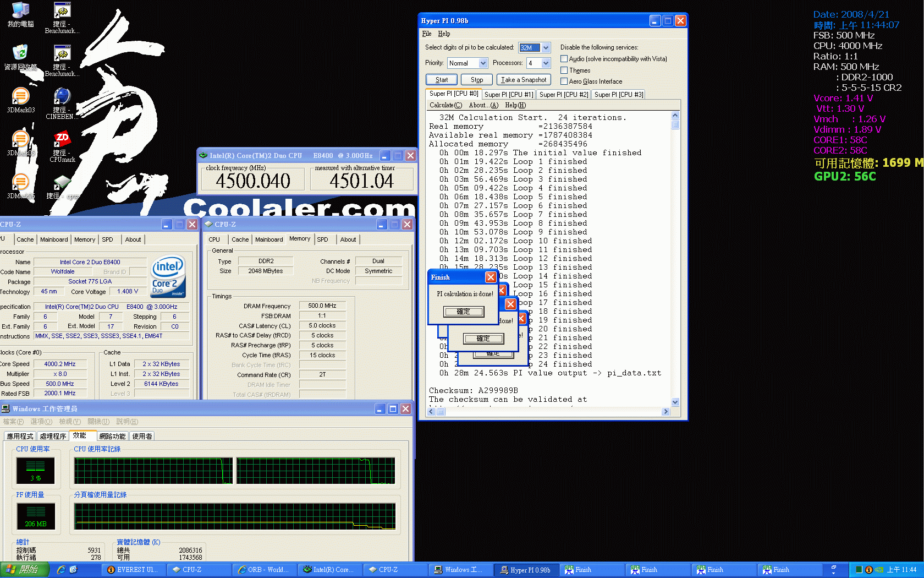The height and width of the screenshot is (578, 924).
Task: Open the pi digits 32M dropdown
Action: pyautogui.click(x=546, y=48)
